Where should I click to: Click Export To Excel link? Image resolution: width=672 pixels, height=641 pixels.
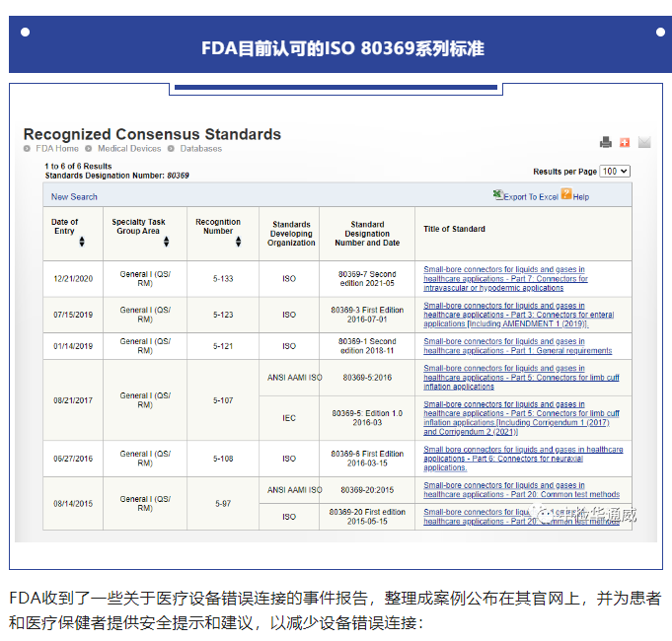click(531, 197)
